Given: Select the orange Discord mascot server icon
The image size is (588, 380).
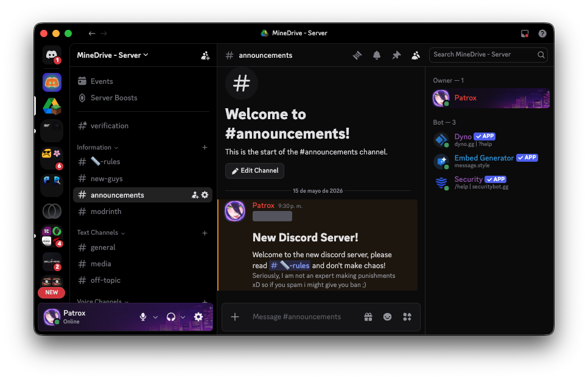Looking at the screenshot, I should click(x=52, y=82).
